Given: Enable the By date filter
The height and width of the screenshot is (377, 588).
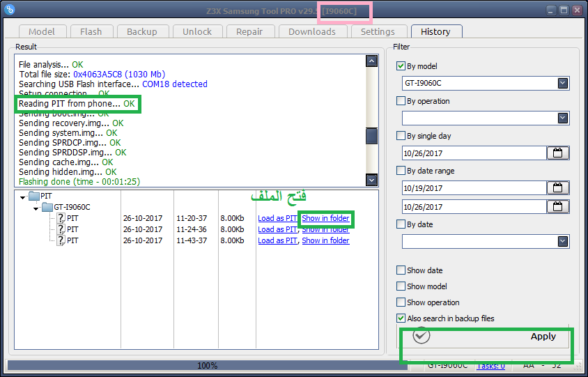Looking at the screenshot, I should point(401,224).
